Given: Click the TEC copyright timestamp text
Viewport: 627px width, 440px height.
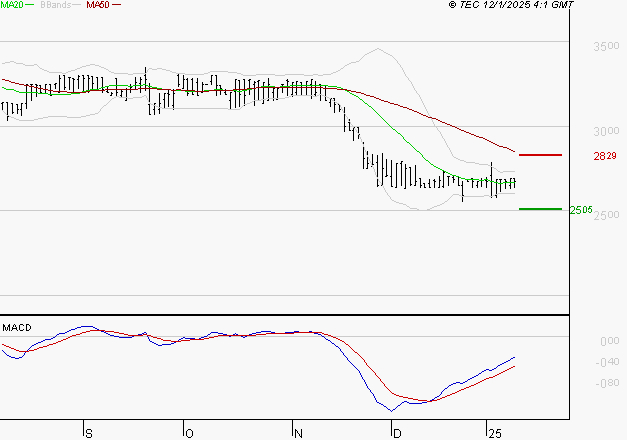Looking at the screenshot, I should 512,6.
